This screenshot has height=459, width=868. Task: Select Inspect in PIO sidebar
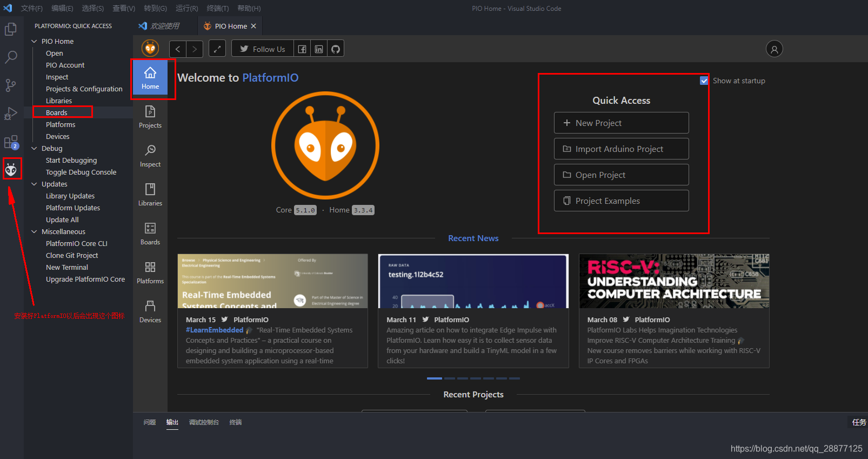point(150,156)
